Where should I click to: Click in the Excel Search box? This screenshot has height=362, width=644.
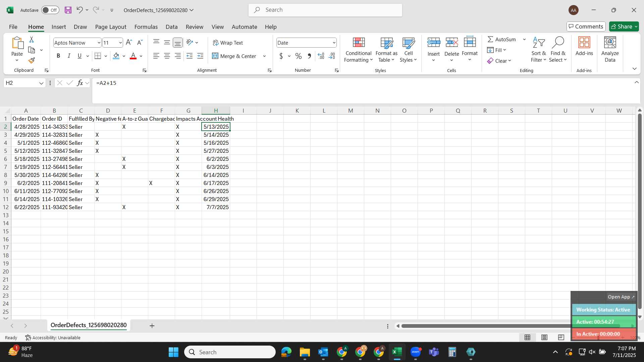pos(325,10)
